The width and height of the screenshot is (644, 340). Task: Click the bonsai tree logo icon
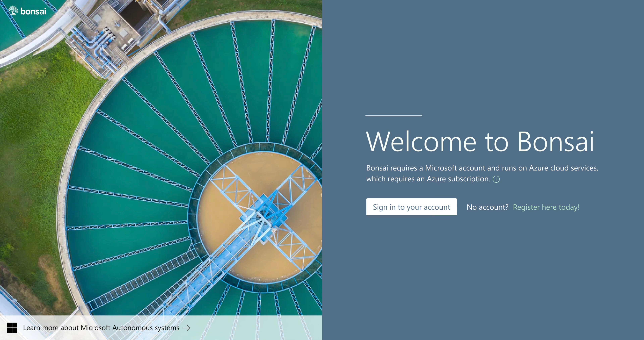(13, 11)
